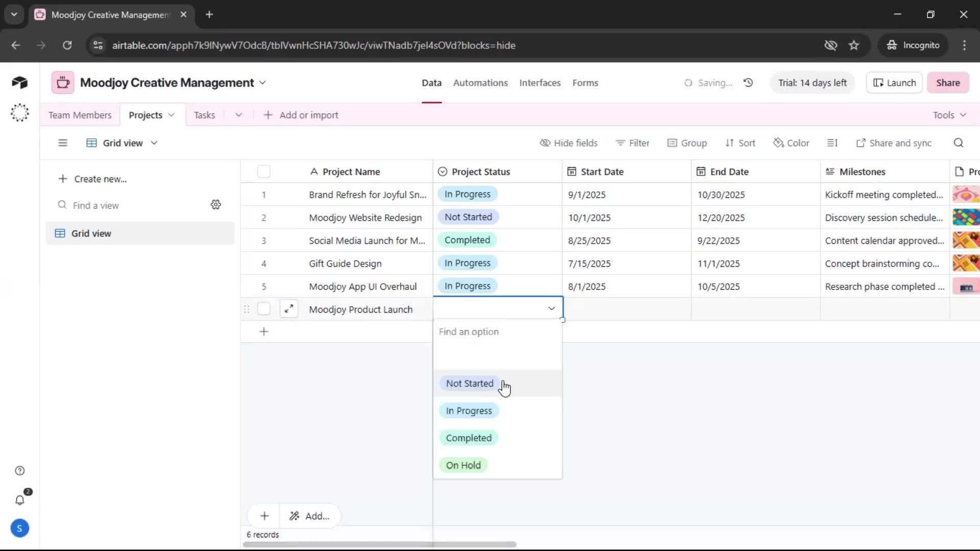The height and width of the screenshot is (551, 980).
Task: Expand the Moodjoy Product Launch record
Action: [289, 309]
